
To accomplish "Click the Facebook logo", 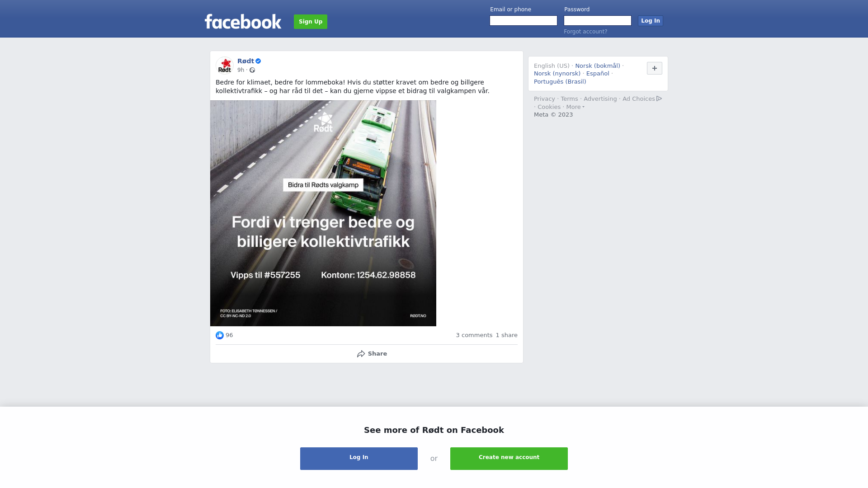I will click(243, 21).
